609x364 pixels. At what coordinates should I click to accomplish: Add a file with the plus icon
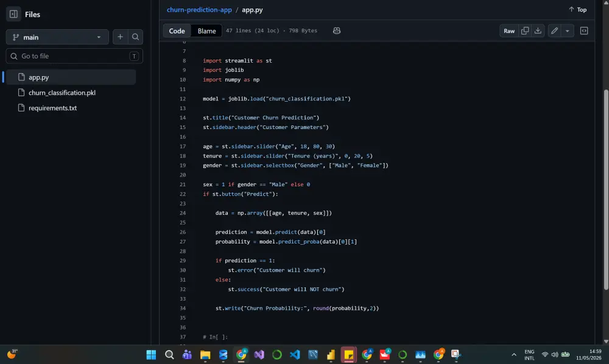120,37
